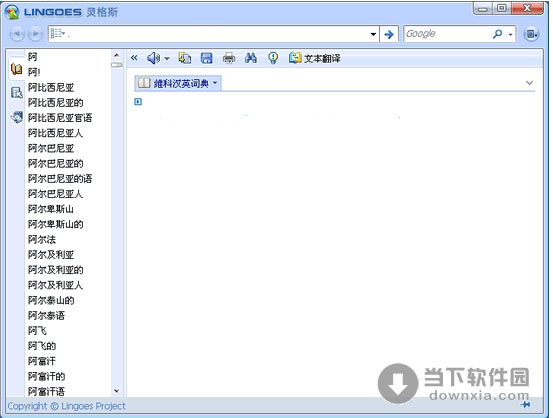Select the appendix tab icon in sidebar
This screenshot has width=553, height=418.
click(16, 117)
